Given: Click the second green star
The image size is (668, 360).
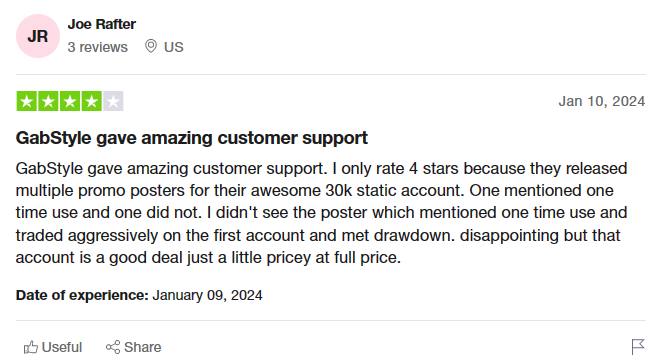Looking at the screenshot, I should [x=48, y=101].
